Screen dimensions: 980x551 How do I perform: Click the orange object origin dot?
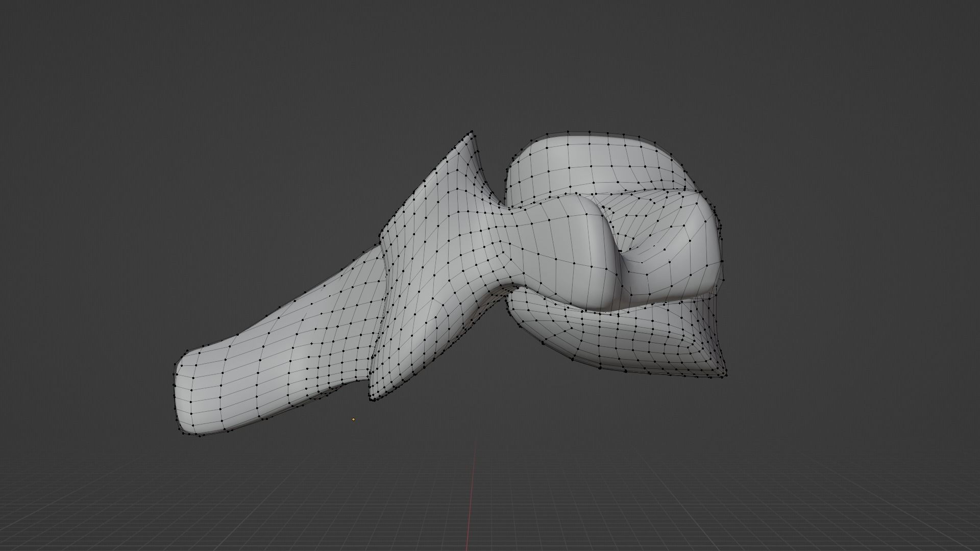click(x=353, y=419)
